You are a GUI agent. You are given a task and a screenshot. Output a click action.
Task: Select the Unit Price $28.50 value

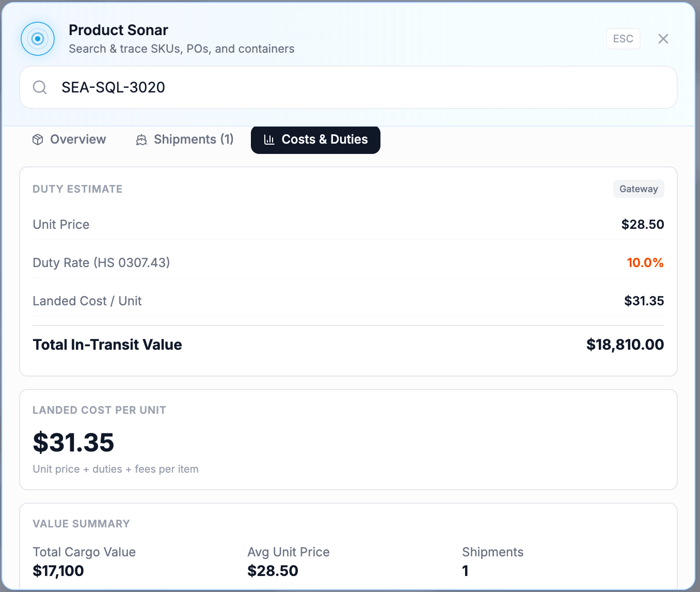[x=642, y=224]
